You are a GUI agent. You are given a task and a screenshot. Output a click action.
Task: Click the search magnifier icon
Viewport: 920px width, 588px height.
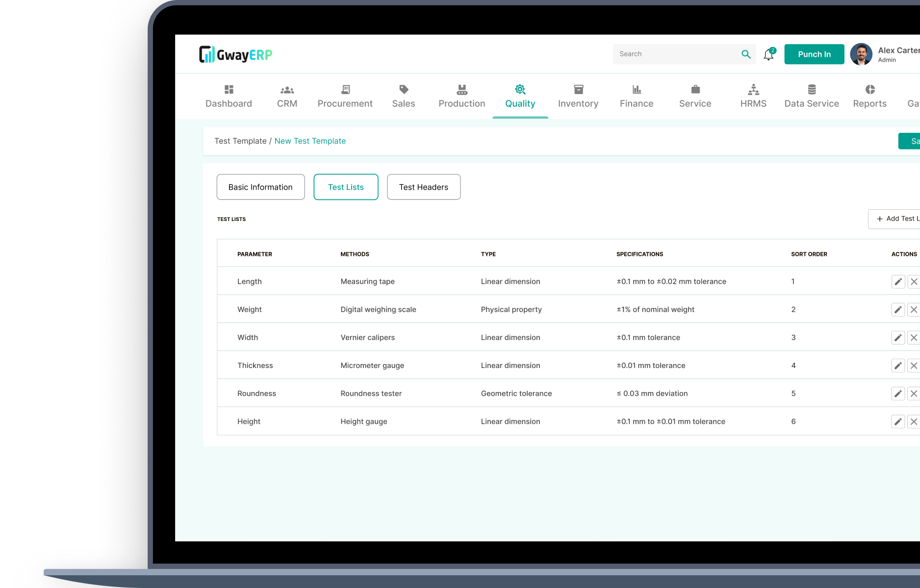(746, 54)
